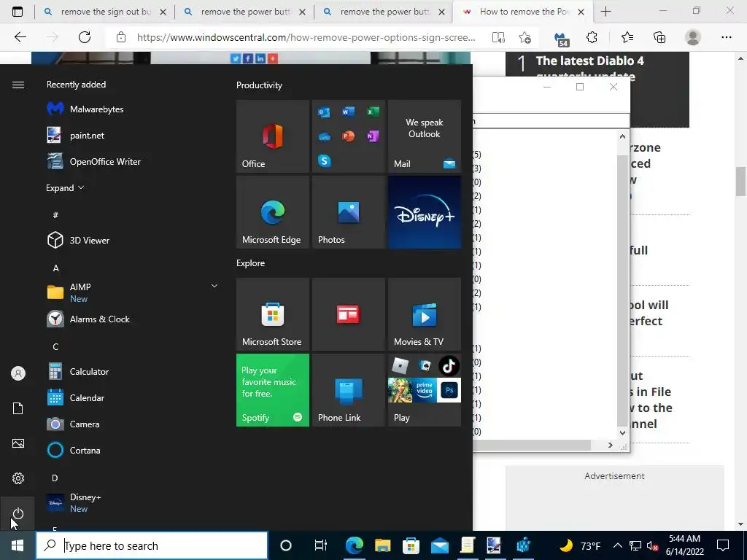Click the Office tile
Screen dimensions: 747x560
point(273,136)
